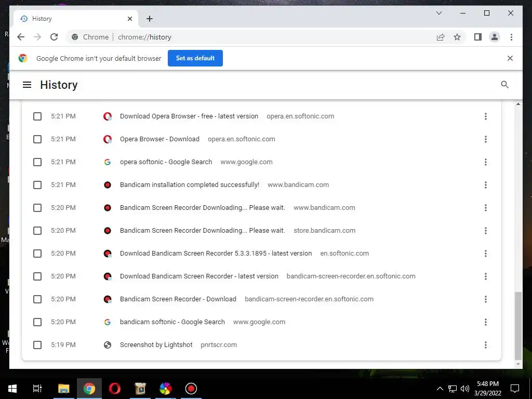Dismiss the default browser notification bar
The image size is (532, 399).
coord(510,58)
